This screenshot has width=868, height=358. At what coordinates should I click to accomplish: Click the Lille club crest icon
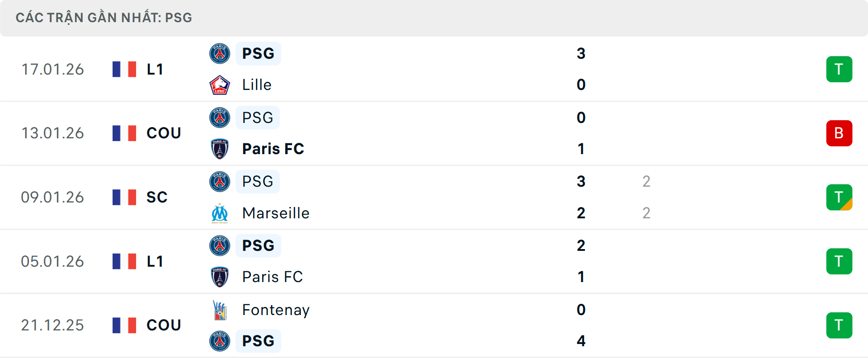(x=220, y=85)
